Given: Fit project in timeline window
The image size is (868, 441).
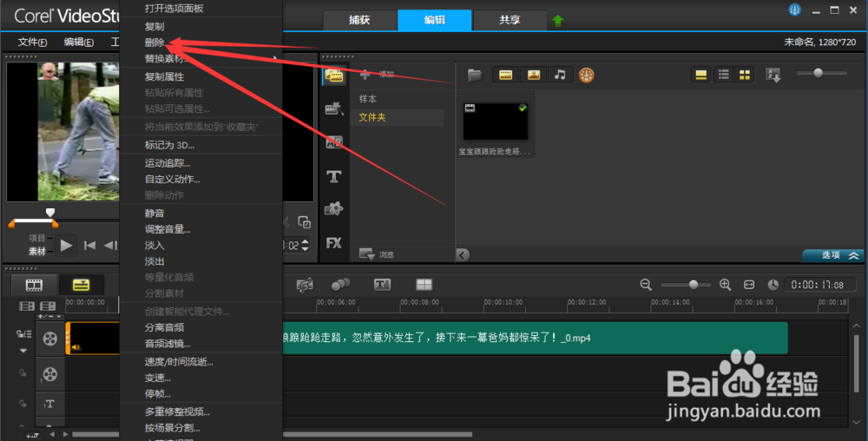Looking at the screenshot, I should click(749, 285).
